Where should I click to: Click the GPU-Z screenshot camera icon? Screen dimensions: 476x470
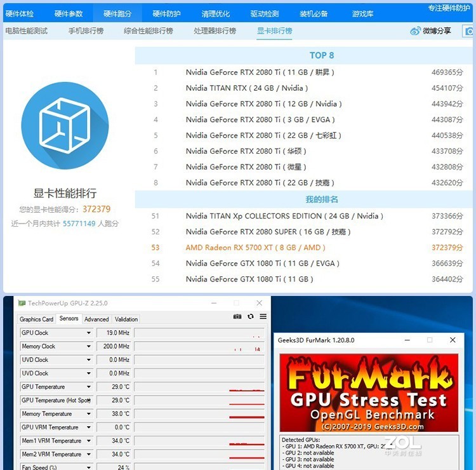coord(237,316)
